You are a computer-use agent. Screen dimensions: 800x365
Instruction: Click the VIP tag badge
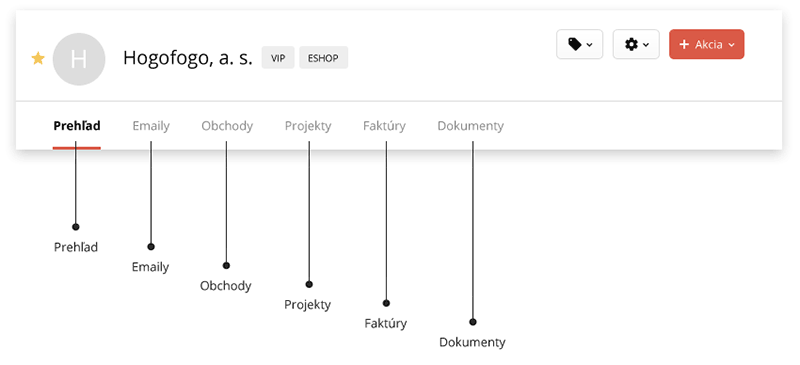pyautogui.click(x=278, y=58)
